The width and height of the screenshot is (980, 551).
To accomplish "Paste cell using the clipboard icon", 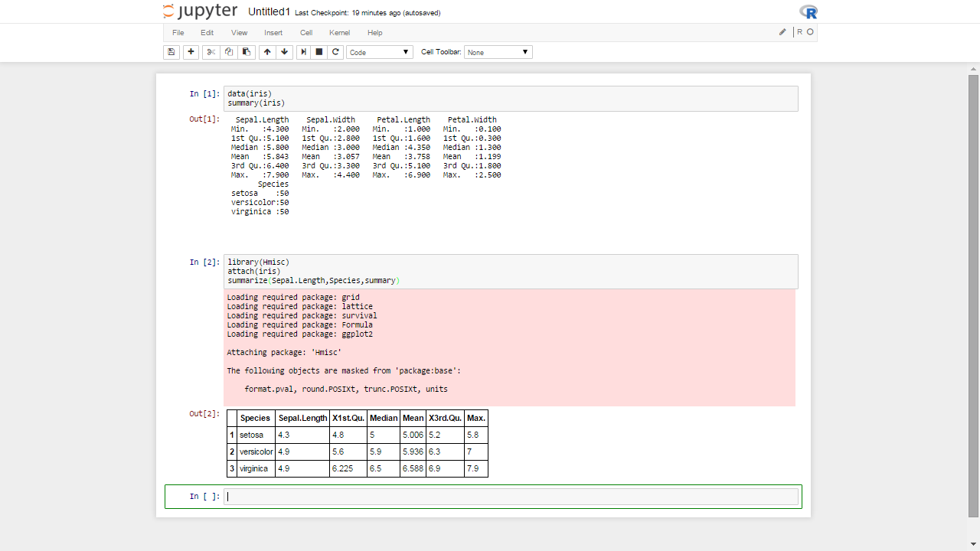I will (x=247, y=52).
